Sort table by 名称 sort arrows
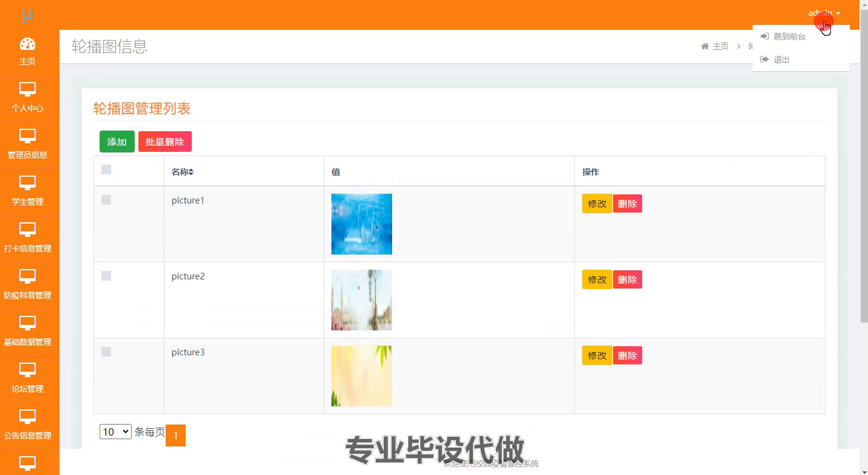868x475 pixels. coord(191,173)
